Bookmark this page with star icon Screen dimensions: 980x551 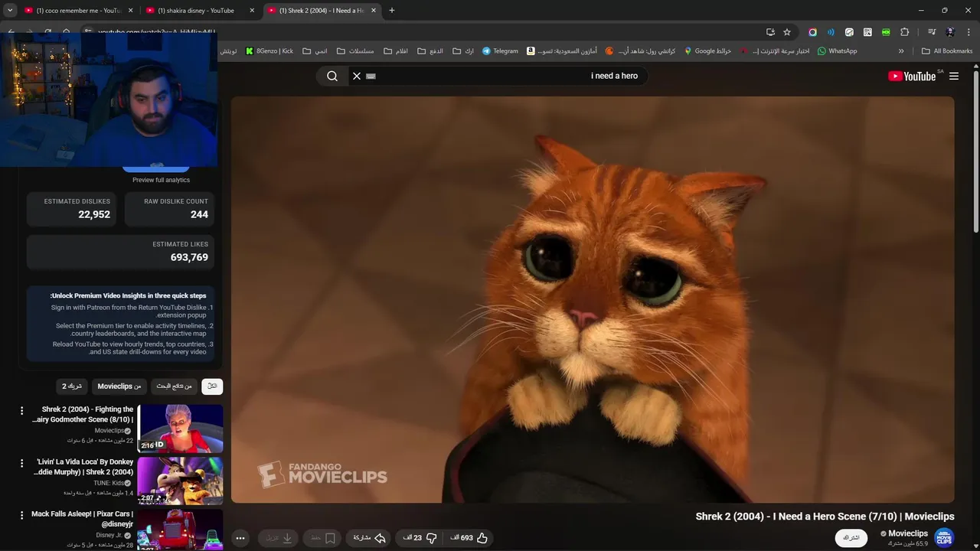pyautogui.click(x=787, y=32)
